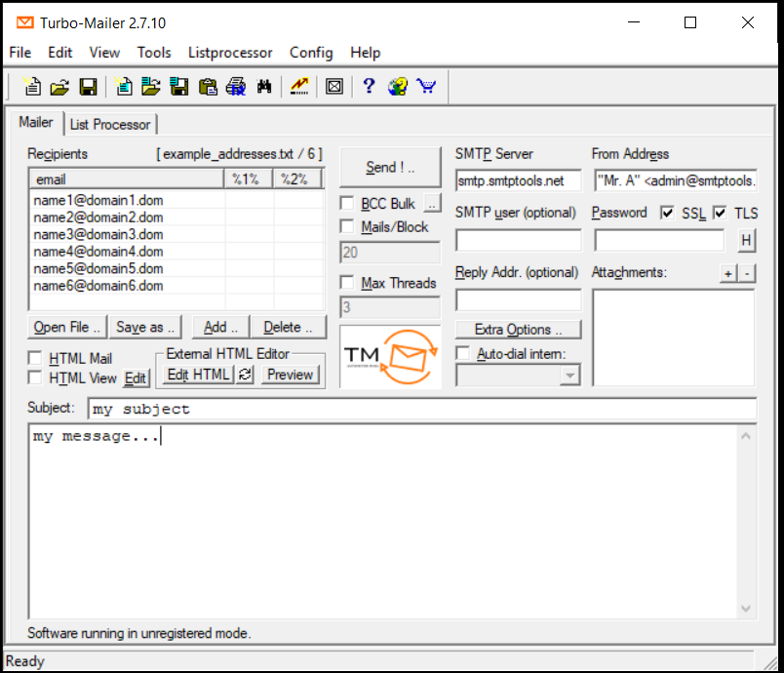
Task: Disable the SSL checkbox
Action: tap(667, 213)
